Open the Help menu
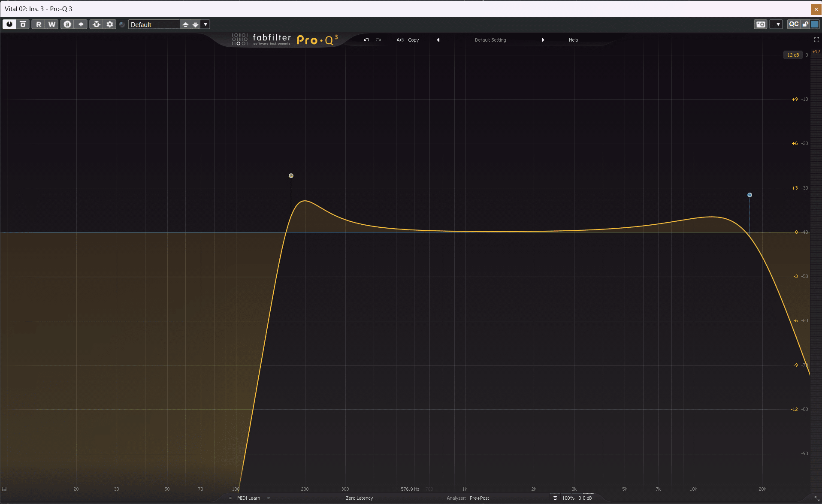Image resolution: width=822 pixels, height=504 pixels. pos(573,40)
